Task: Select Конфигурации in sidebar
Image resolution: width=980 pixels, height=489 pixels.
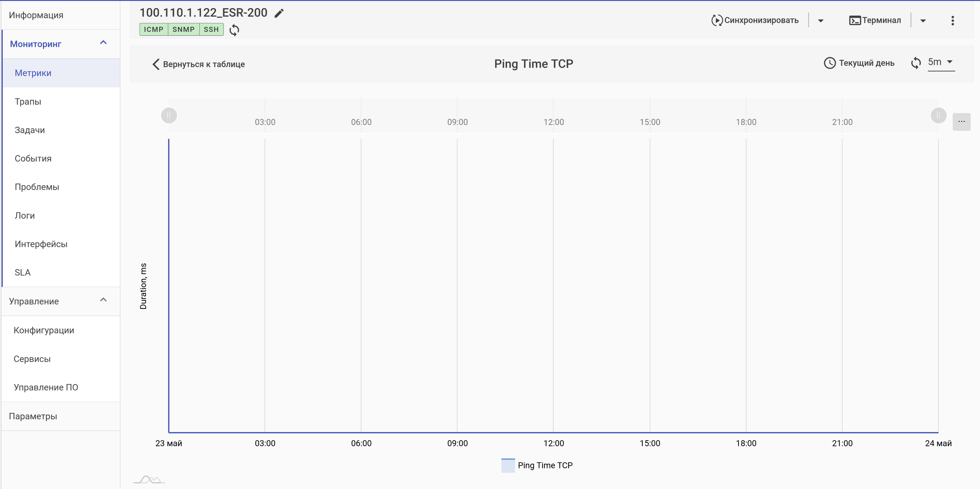Action: click(44, 330)
